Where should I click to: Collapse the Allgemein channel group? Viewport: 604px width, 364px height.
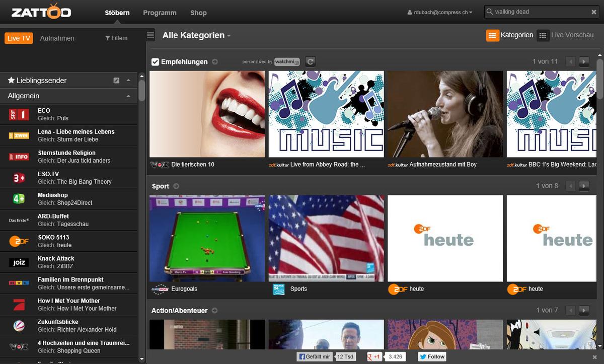pos(128,96)
